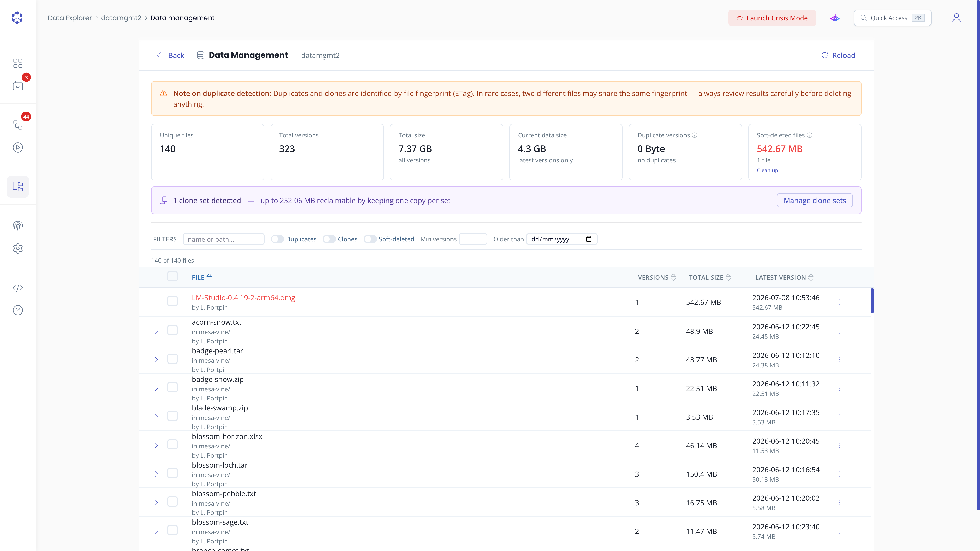980x551 pixels.
Task: Click the app logo in the sidebar
Action: (x=17, y=18)
